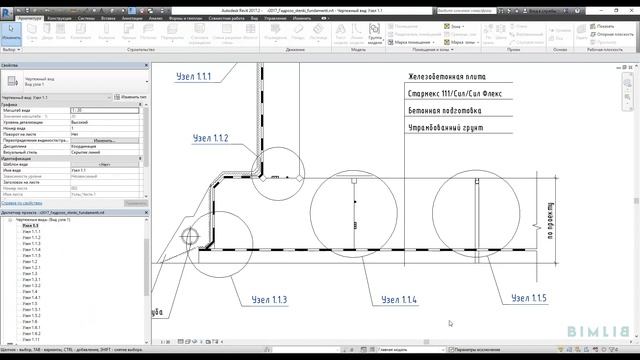640x360 pixels.
Task: Click the Зона area tool
Action: point(453,26)
